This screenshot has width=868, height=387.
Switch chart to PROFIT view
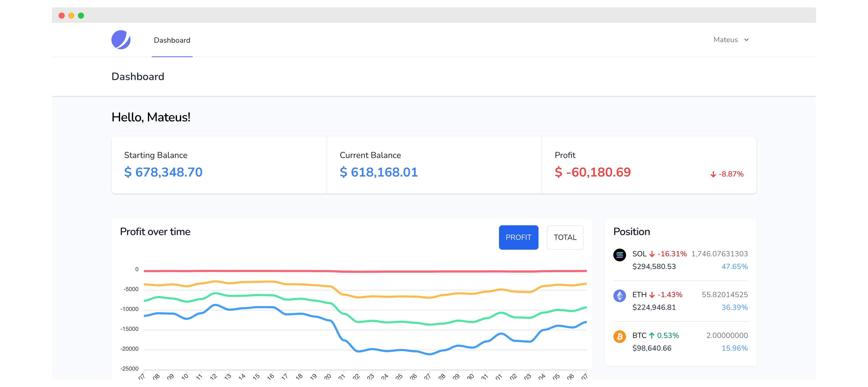point(518,238)
